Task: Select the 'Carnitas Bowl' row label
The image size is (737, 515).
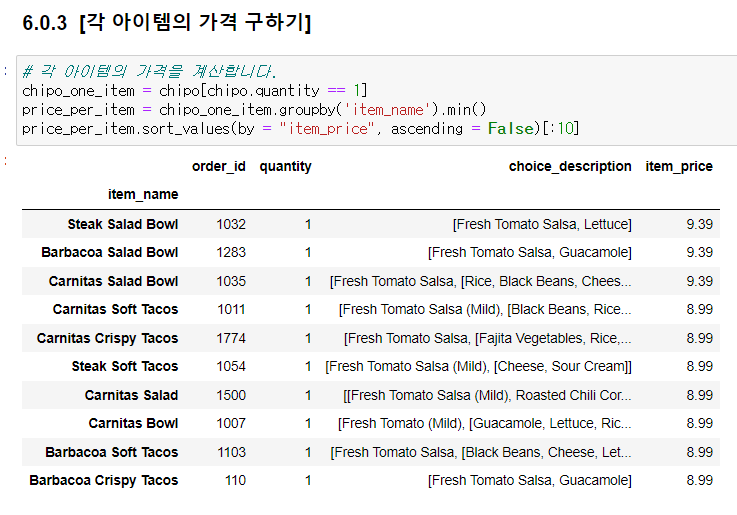Action: click(133, 423)
